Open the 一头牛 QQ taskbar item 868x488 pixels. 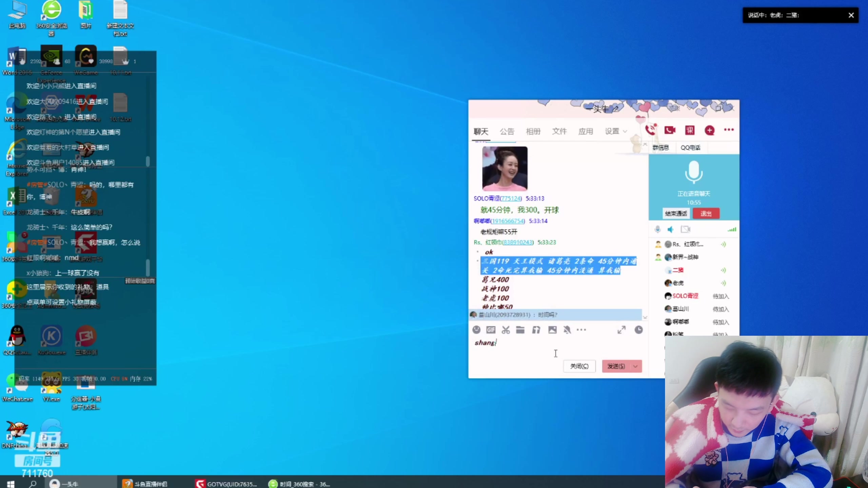(x=81, y=484)
